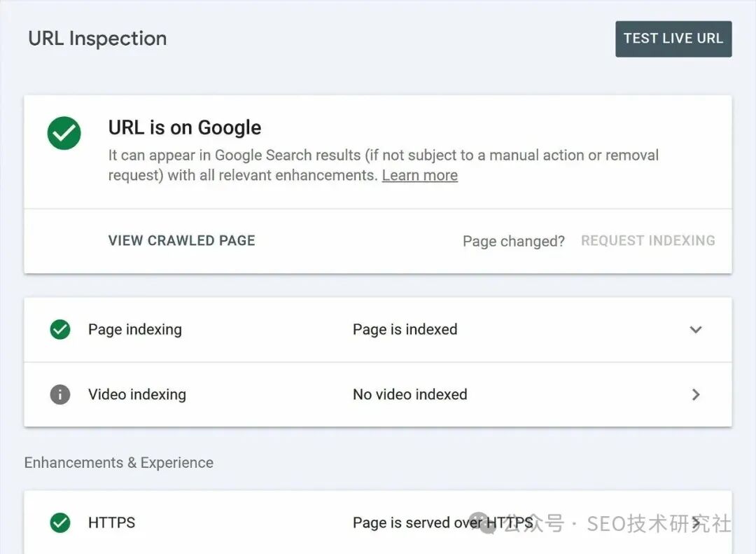Viewport: 756px width, 554px height.
Task: Click REQUEST INDEXING
Action: [647, 240]
